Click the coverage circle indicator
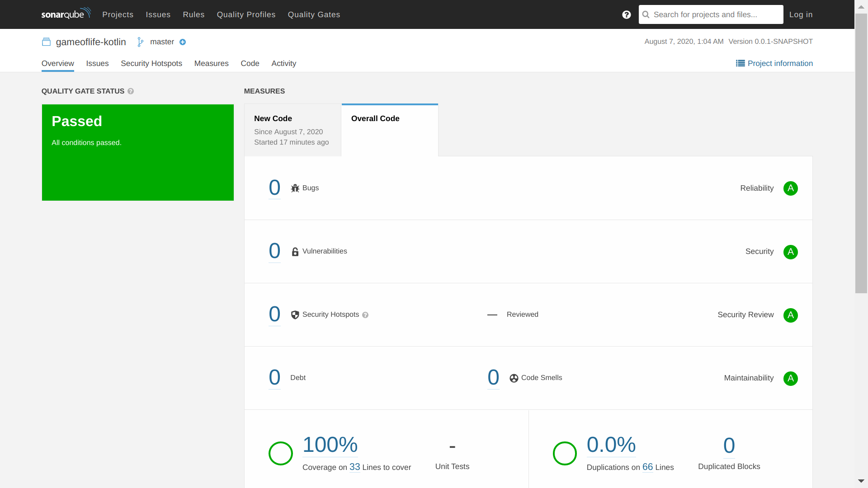 click(x=280, y=453)
